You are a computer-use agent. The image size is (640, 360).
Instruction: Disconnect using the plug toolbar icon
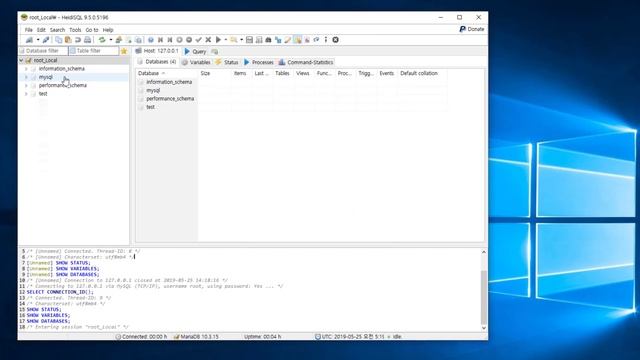(x=46, y=40)
